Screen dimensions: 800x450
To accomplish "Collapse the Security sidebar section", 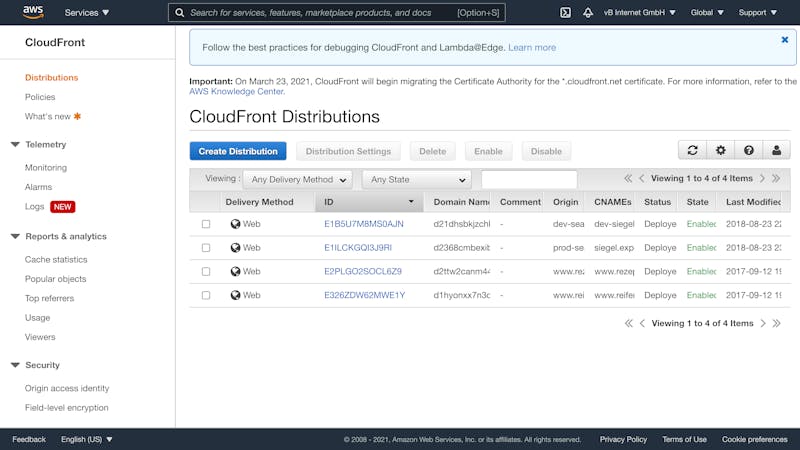I will tap(15, 365).
